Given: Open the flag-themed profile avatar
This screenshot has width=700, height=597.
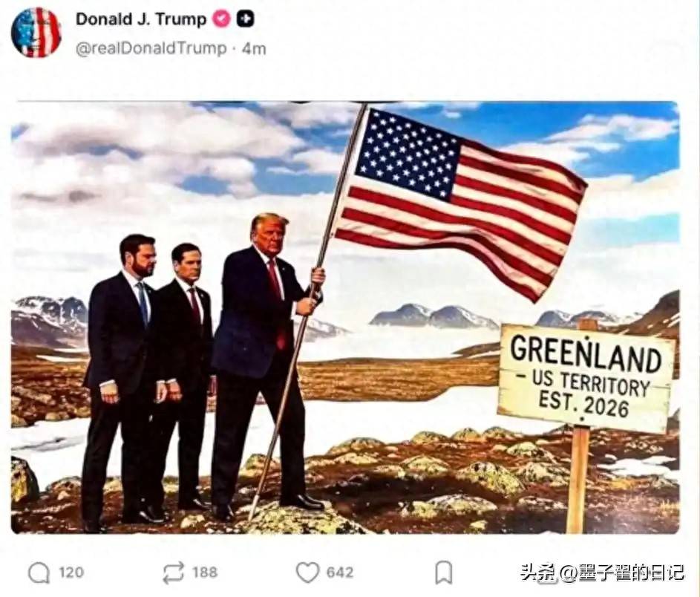Looking at the screenshot, I should click(x=36, y=33).
